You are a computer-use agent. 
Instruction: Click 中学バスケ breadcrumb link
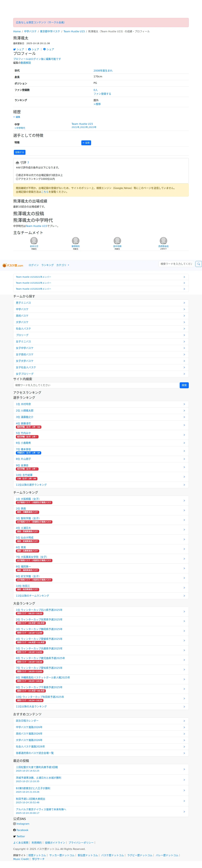coord(30,31)
